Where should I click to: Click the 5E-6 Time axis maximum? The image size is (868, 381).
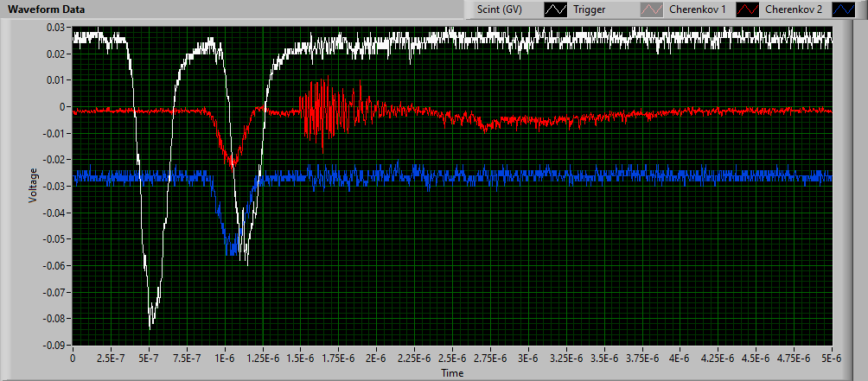[832, 357]
